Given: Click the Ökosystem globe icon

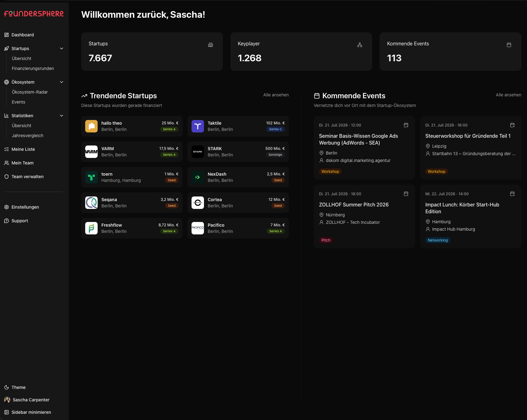Looking at the screenshot, I should [x=7, y=82].
